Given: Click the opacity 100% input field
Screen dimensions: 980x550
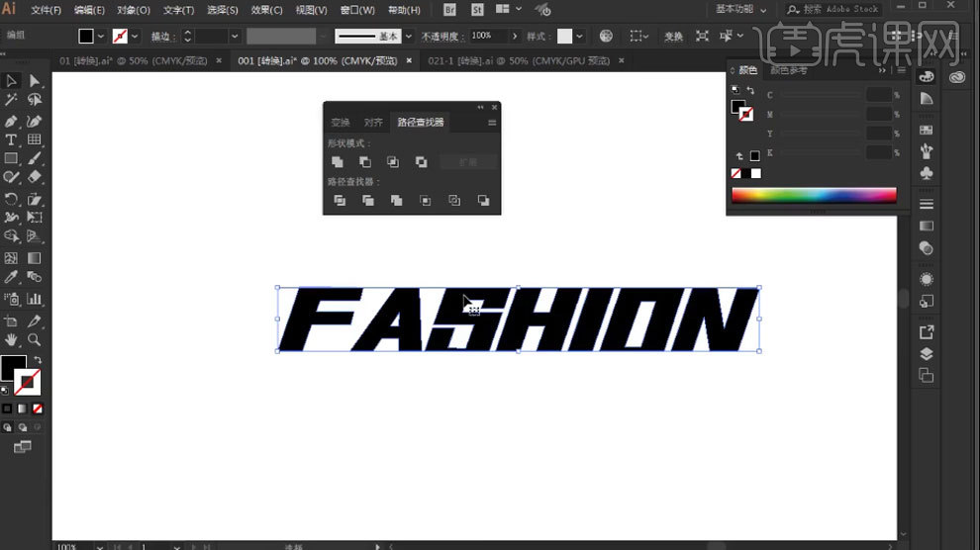Looking at the screenshot, I should tap(489, 37).
